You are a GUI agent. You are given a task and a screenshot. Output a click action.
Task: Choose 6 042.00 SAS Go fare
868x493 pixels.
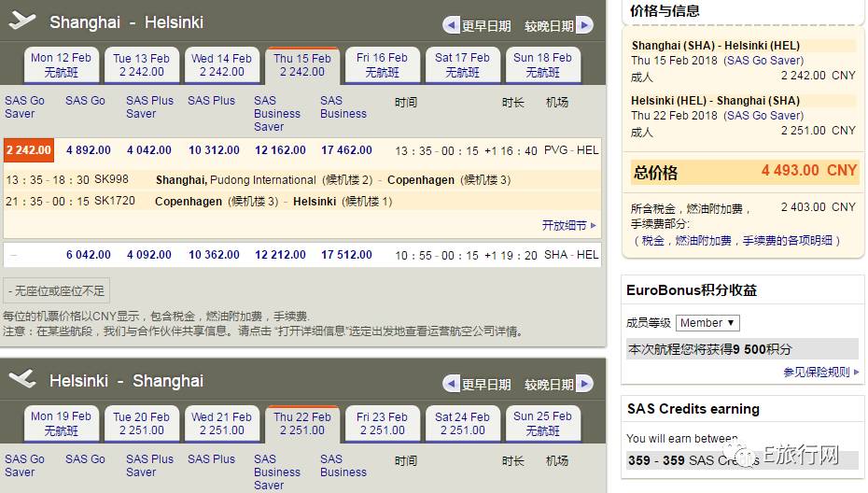tap(89, 255)
